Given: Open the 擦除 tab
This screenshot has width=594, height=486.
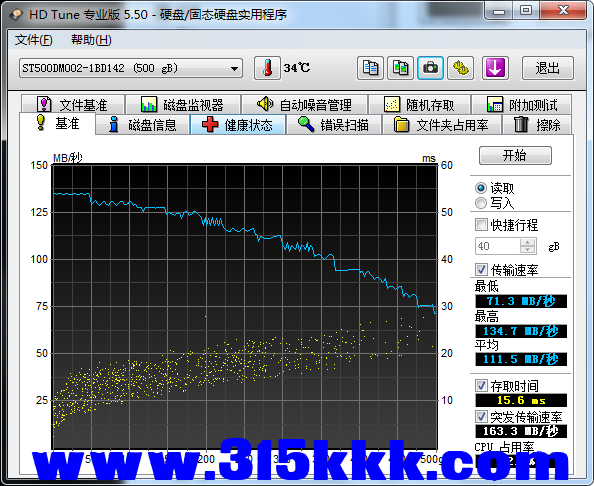Looking at the screenshot, I should (x=537, y=125).
